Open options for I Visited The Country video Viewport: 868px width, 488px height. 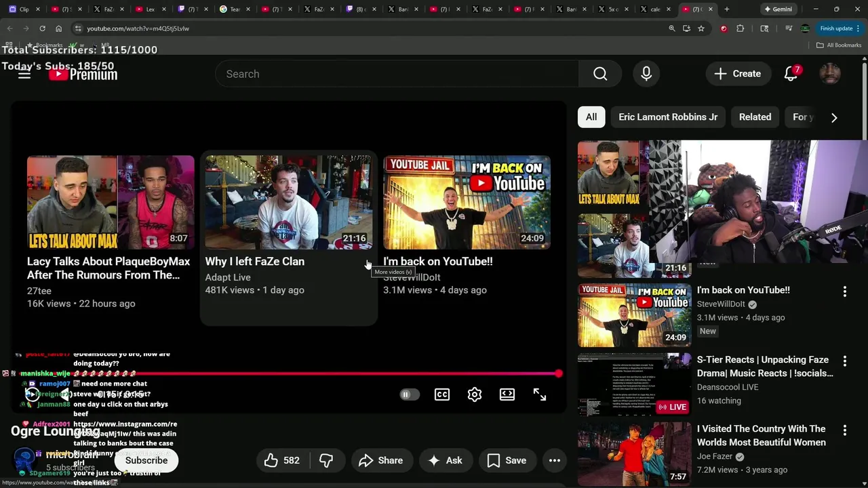coord(844,430)
